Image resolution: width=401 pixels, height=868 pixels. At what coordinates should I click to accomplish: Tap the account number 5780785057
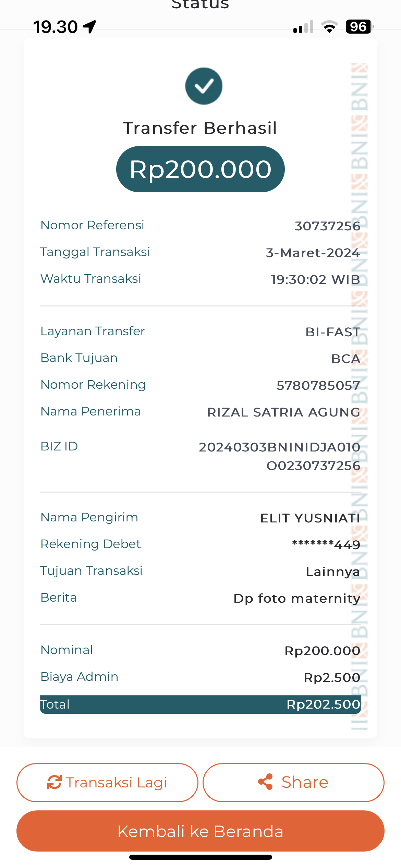point(318,386)
